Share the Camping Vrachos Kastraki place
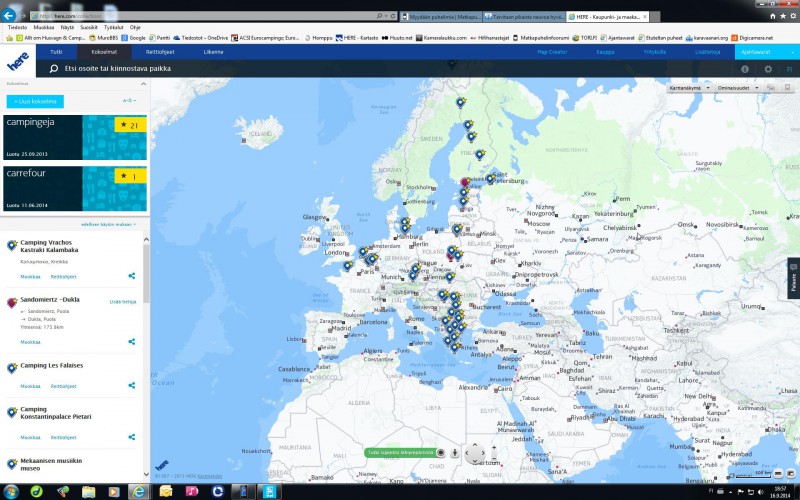 coord(131,276)
